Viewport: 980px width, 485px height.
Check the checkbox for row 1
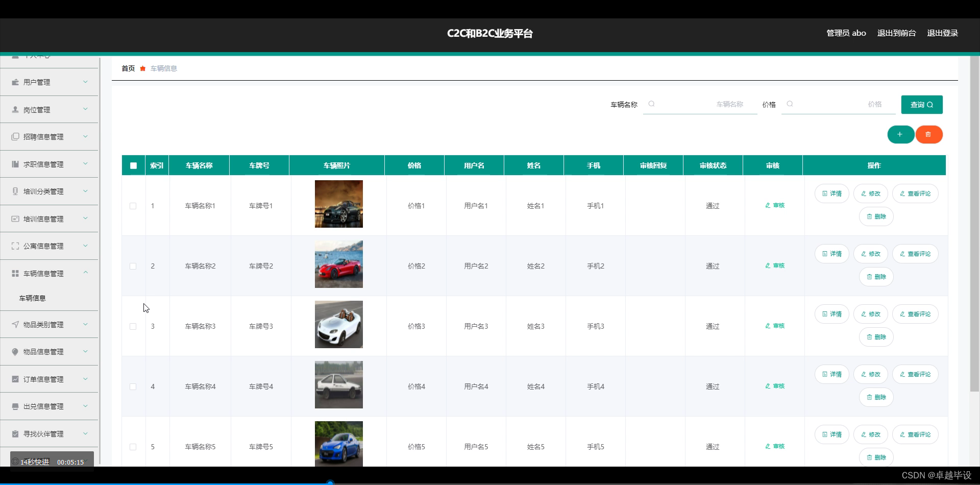[133, 206]
